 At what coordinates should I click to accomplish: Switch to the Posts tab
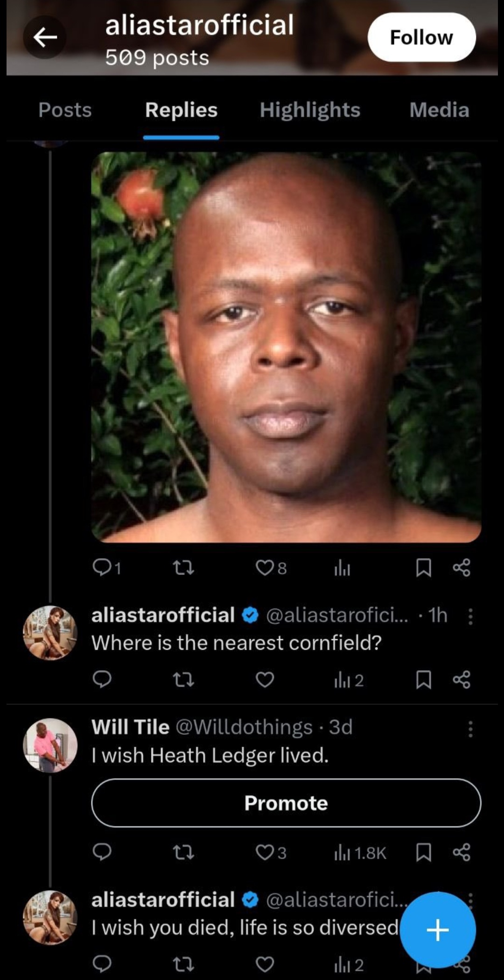(65, 110)
